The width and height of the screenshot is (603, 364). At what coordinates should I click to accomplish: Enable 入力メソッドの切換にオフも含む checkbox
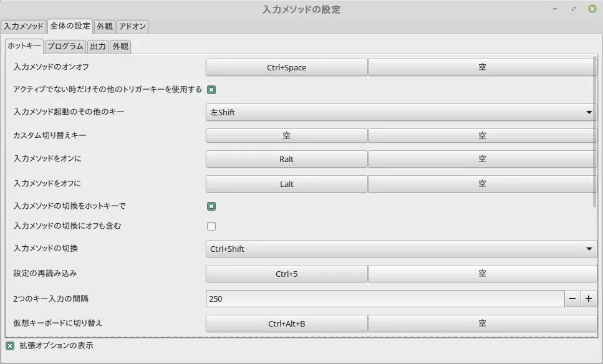pyautogui.click(x=211, y=226)
